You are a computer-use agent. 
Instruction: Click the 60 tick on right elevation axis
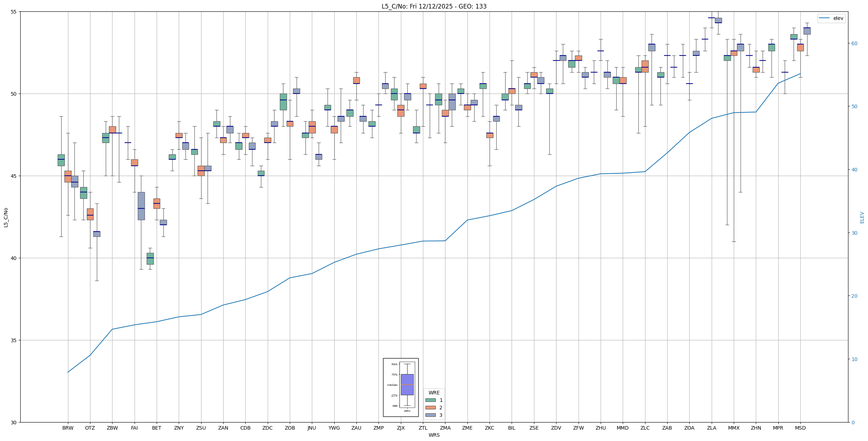(x=854, y=43)
